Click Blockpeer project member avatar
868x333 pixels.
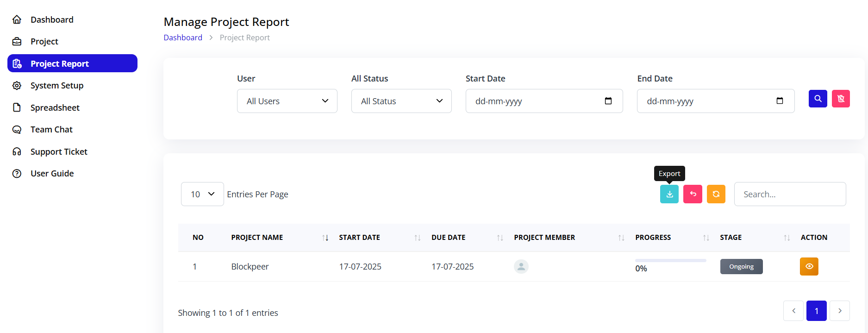[x=521, y=266]
